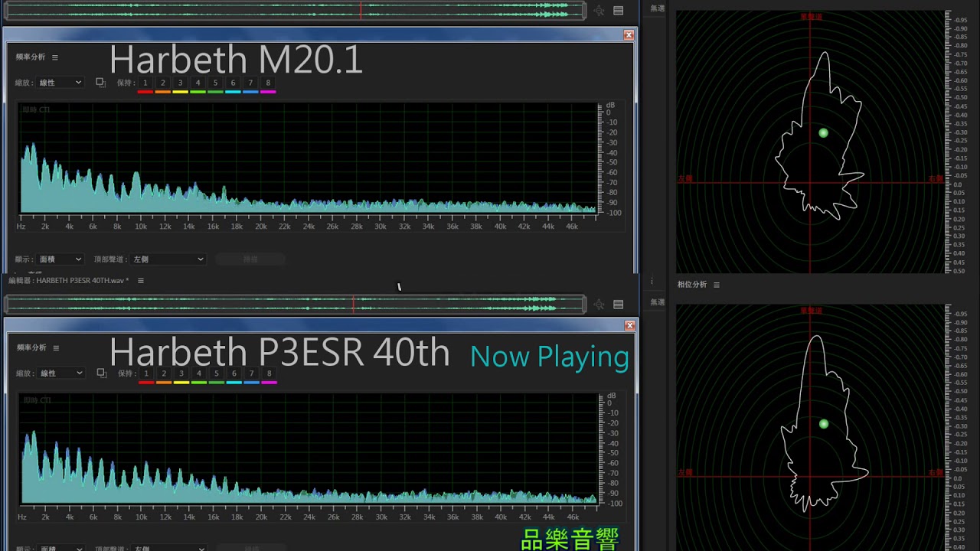Click the greyed 掃描 button in M20.1 panel
This screenshot has height=551, width=980.
point(250,259)
